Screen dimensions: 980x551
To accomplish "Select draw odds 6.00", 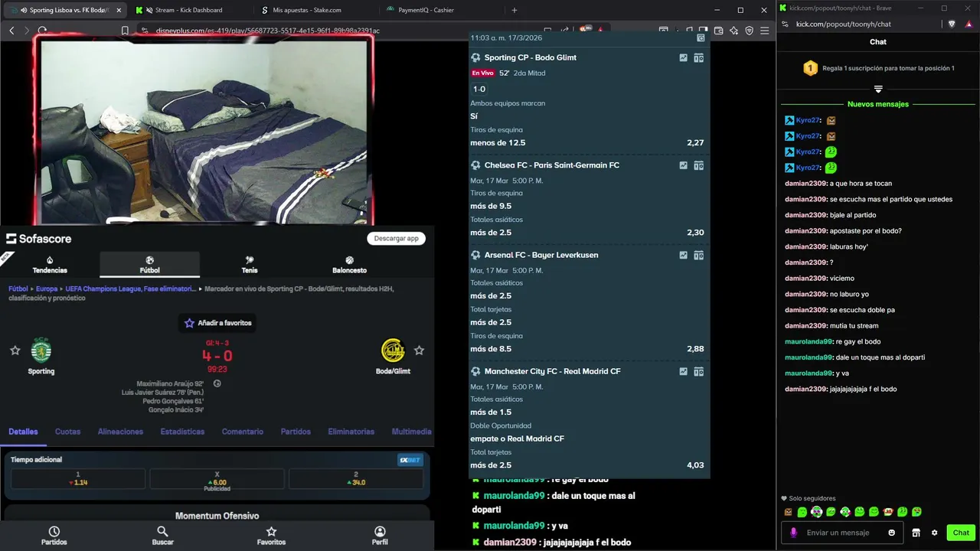I will point(217,479).
